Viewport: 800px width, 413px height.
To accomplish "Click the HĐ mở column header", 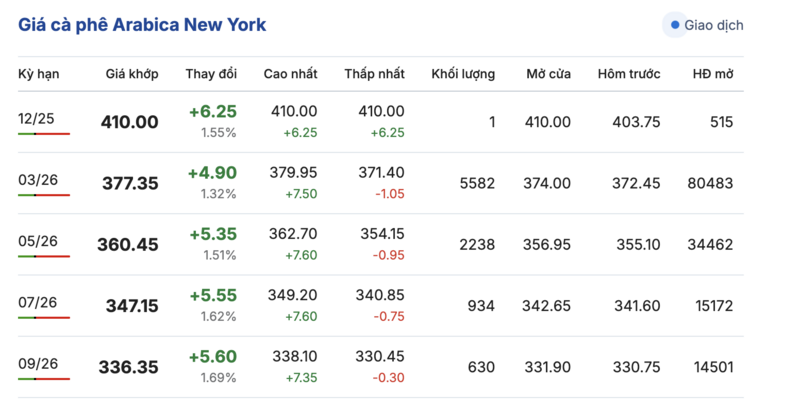I will click(x=713, y=75).
